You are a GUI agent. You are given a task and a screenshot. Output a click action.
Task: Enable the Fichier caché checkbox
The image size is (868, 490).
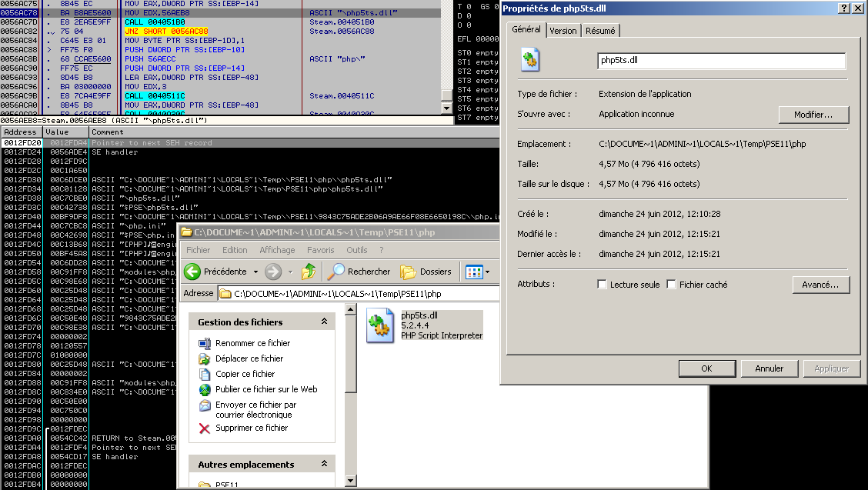pos(672,284)
